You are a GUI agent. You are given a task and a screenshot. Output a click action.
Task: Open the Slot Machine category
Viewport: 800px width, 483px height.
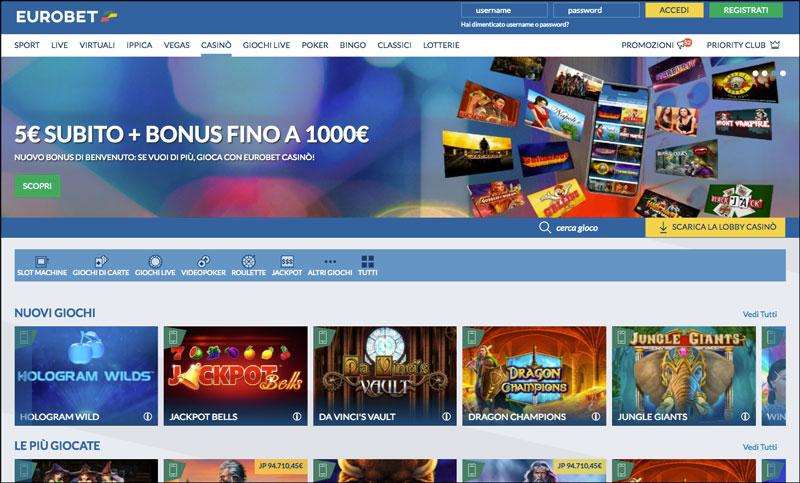pos(42,266)
